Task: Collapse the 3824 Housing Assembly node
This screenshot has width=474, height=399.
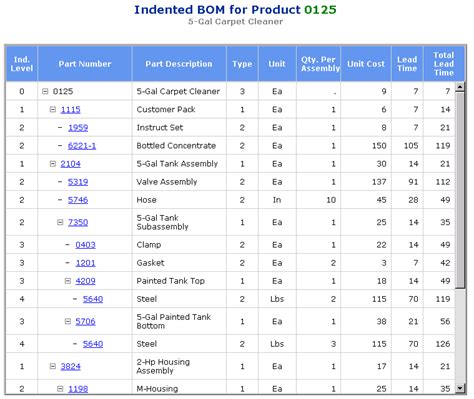Action: pos(53,366)
